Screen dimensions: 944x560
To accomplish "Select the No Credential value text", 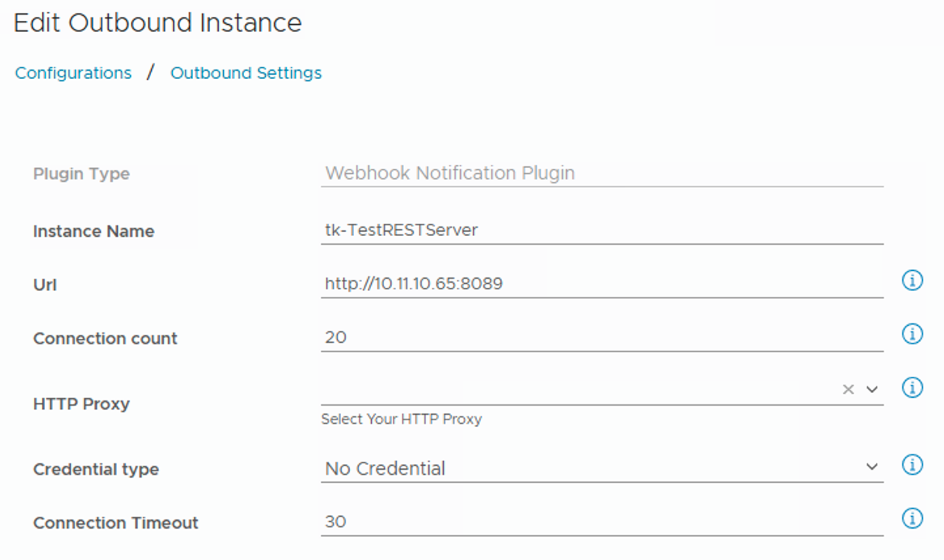I will pos(385,468).
